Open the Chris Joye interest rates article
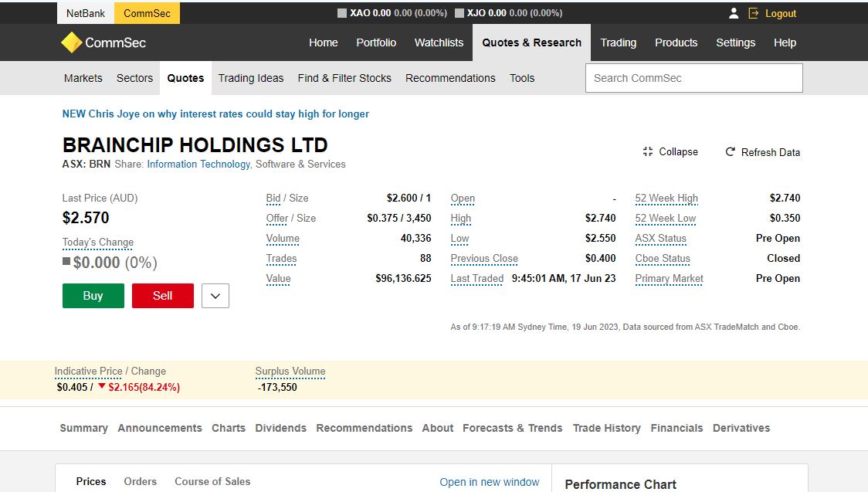 click(x=215, y=114)
